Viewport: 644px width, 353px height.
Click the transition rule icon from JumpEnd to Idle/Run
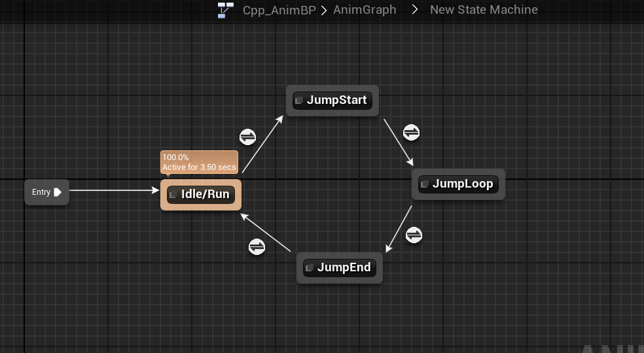257,247
